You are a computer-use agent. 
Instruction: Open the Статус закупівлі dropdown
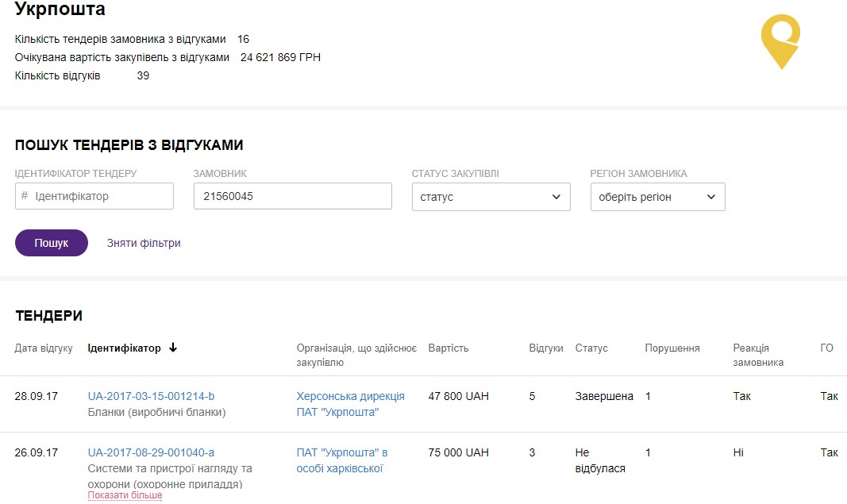pyautogui.click(x=491, y=197)
